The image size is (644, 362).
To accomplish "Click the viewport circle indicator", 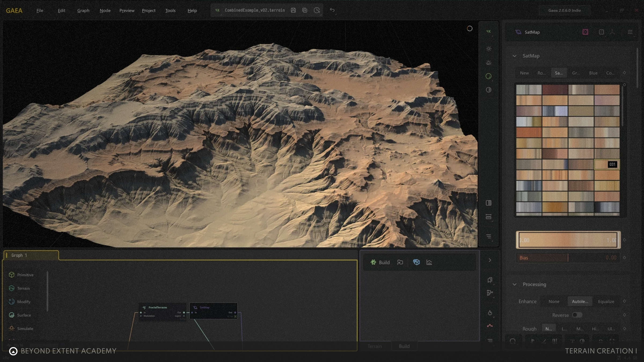I will click(x=470, y=28).
